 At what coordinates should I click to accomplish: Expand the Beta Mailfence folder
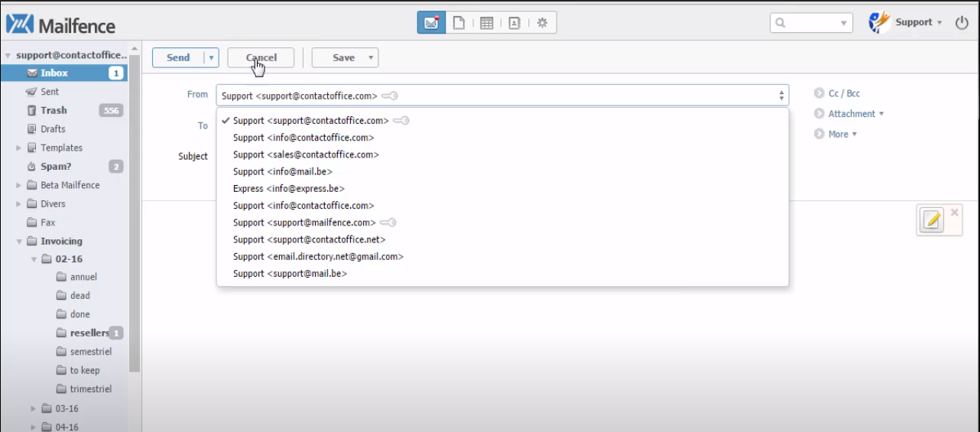click(x=18, y=185)
